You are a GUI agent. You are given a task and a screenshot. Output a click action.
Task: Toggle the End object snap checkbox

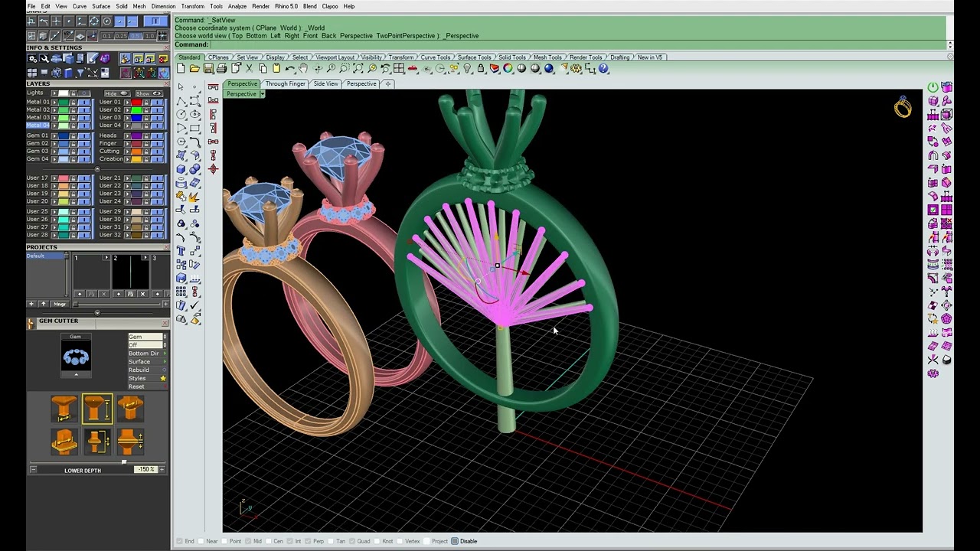coord(180,541)
